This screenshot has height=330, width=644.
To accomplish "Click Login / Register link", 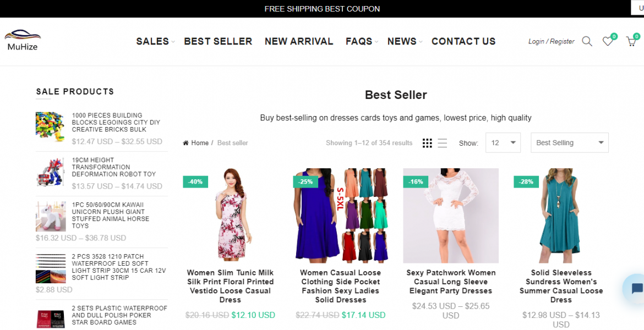I will tap(551, 41).
